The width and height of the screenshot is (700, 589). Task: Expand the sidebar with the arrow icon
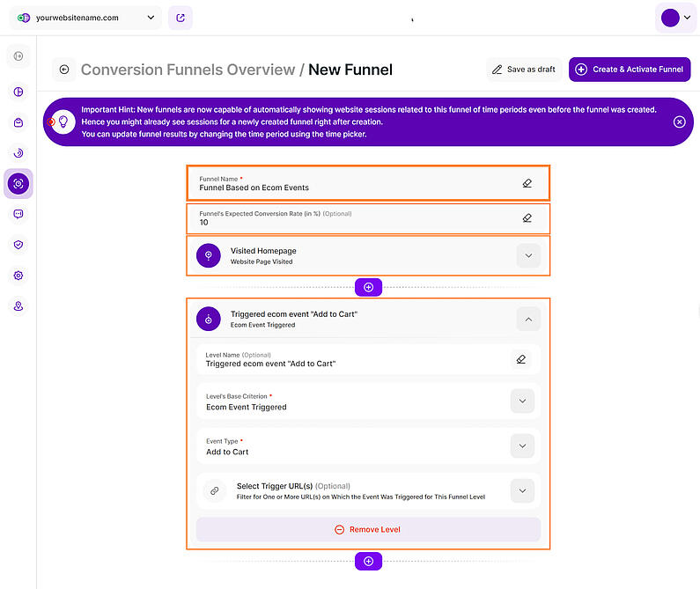(18, 56)
